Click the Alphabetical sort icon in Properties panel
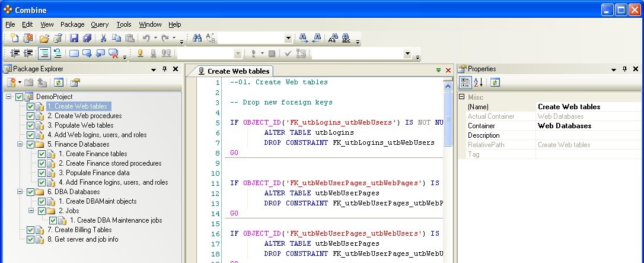The width and height of the screenshot is (644, 263). pyautogui.click(x=479, y=83)
